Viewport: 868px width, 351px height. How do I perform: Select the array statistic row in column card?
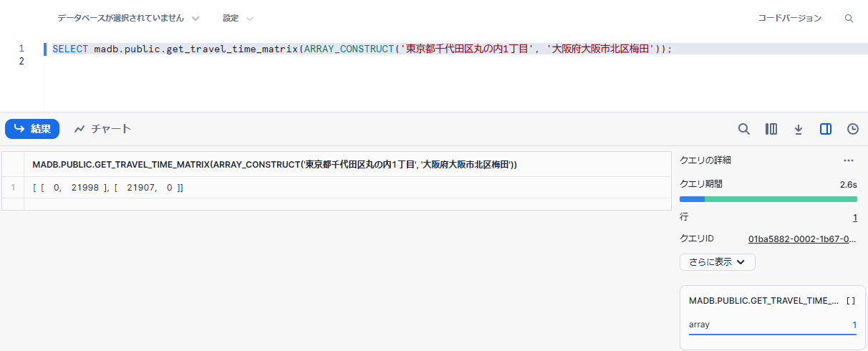pos(773,325)
